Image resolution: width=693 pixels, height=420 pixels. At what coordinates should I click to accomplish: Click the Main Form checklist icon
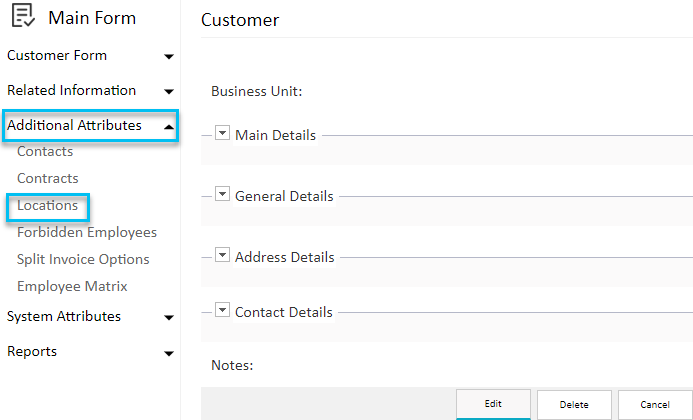pos(23,15)
